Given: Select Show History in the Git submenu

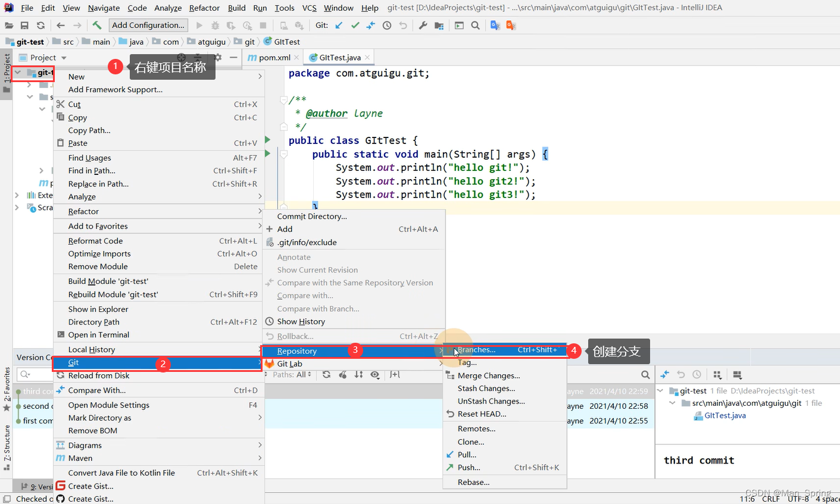Looking at the screenshot, I should (x=354, y=321).
